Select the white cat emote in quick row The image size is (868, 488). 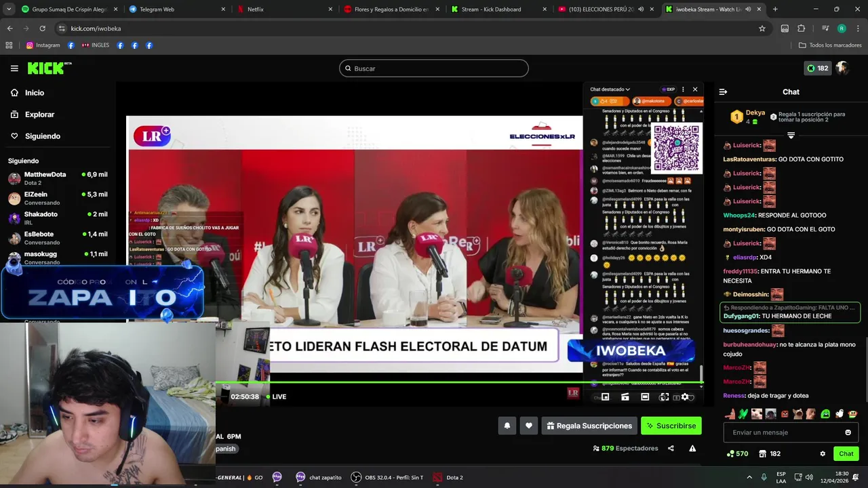[757, 413]
